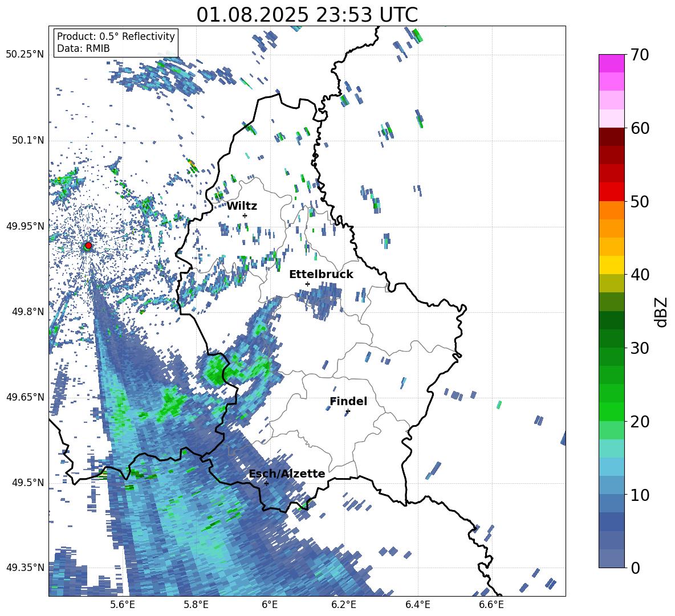The image size is (675, 616).
Task: Click the dark maroon colorbar swatch below 60
Action: (x=611, y=136)
